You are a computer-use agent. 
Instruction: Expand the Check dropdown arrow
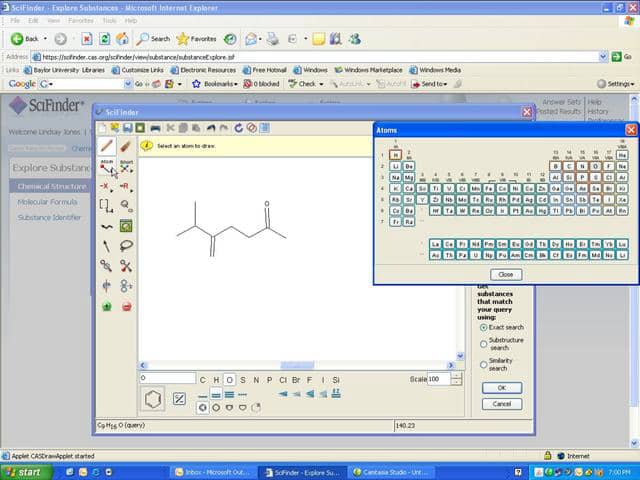pyautogui.click(x=321, y=84)
